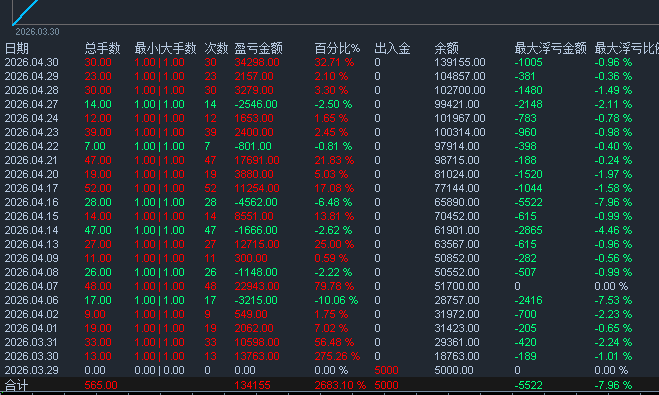The image size is (659, 395).
Task: Click the 合计 total row label
Action: (x=16, y=385)
